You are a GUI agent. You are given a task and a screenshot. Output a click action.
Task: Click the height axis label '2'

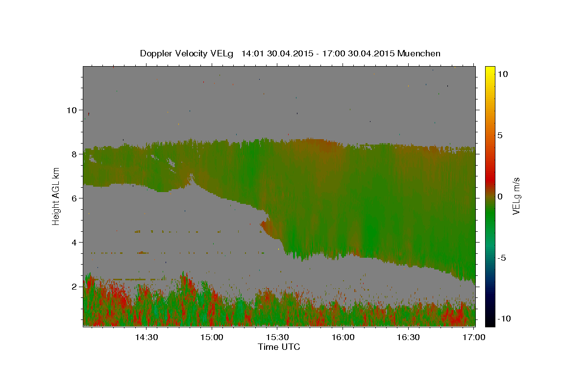pyautogui.click(x=73, y=287)
